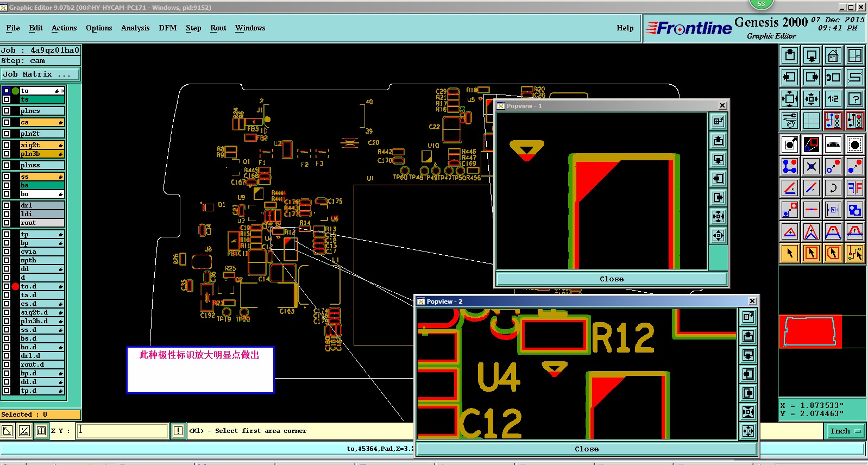Click the mirror F icon

tap(855, 188)
